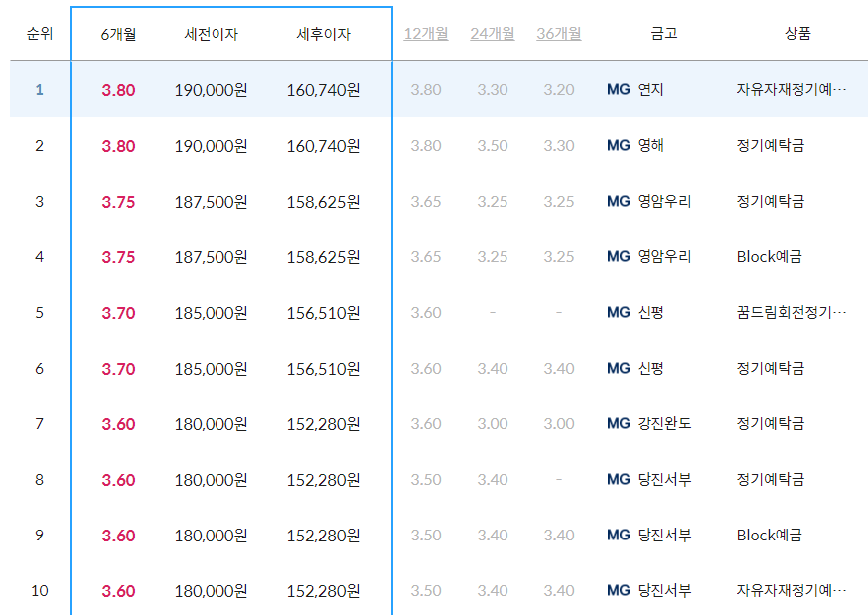This screenshot has height=615, width=868.
Task: Click 152,280원 after-tax interest in rank 8 row
Action: click(324, 480)
